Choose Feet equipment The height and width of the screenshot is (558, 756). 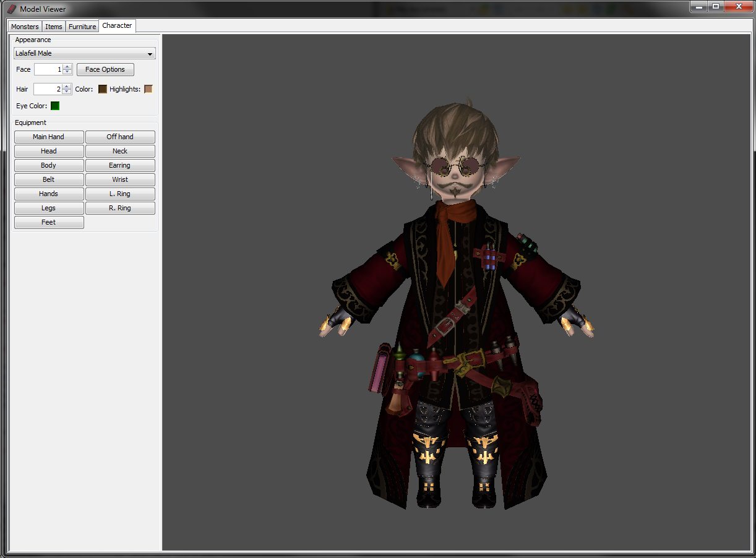[49, 222]
